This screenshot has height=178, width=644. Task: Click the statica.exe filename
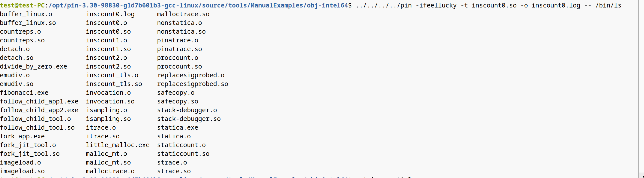click(x=178, y=128)
